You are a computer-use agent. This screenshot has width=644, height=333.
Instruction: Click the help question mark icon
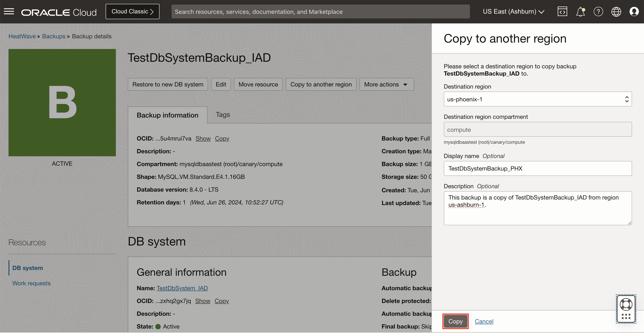click(x=598, y=11)
